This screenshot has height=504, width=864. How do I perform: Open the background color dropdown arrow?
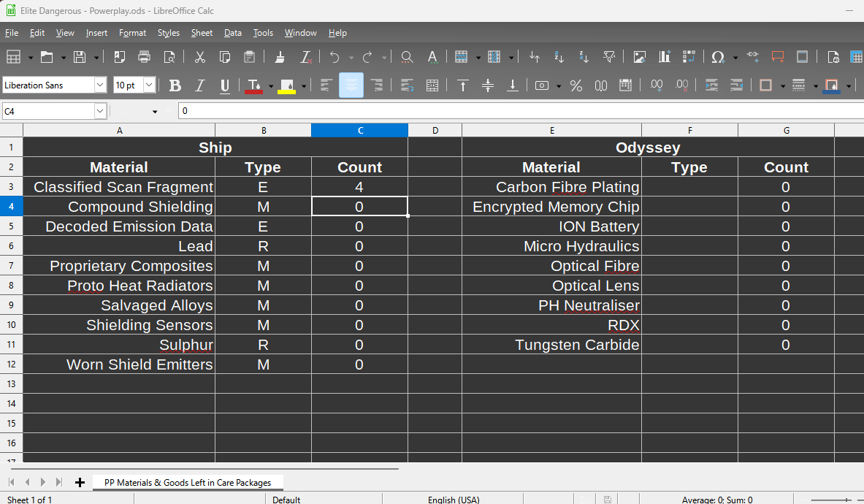click(x=304, y=86)
